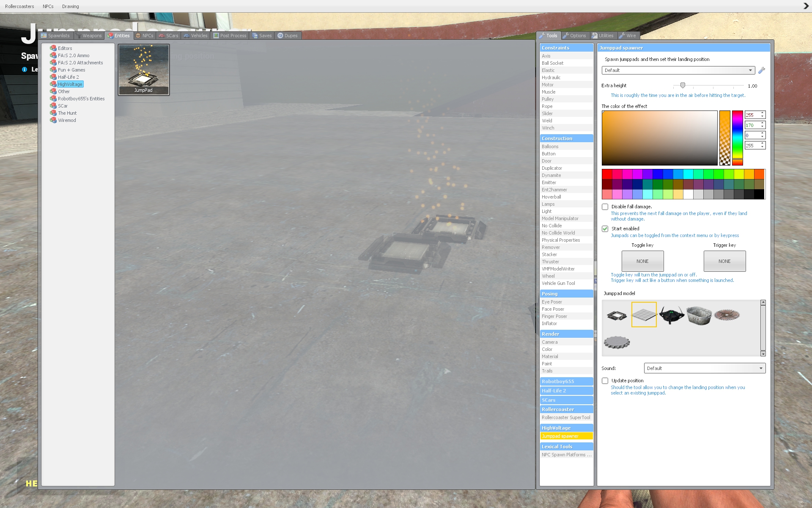Pick the bright red color swatch
This screenshot has width=812, height=508.
[x=607, y=174]
